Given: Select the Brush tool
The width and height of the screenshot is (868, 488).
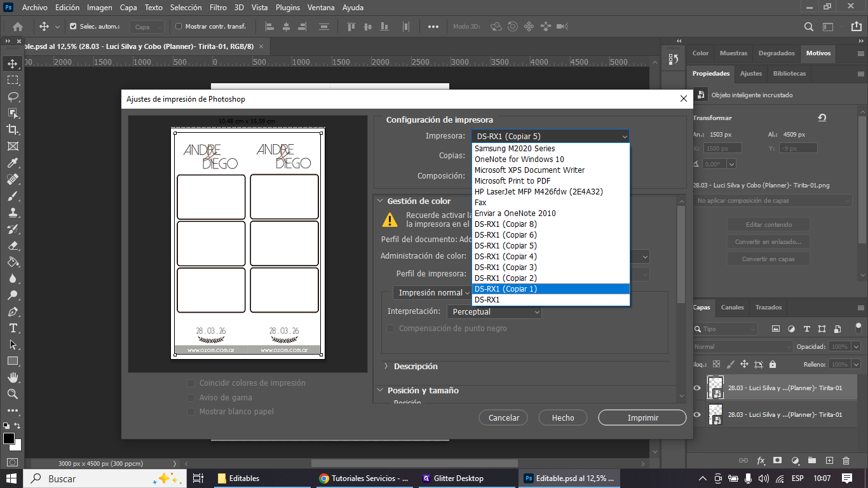Looking at the screenshot, I should point(12,196).
